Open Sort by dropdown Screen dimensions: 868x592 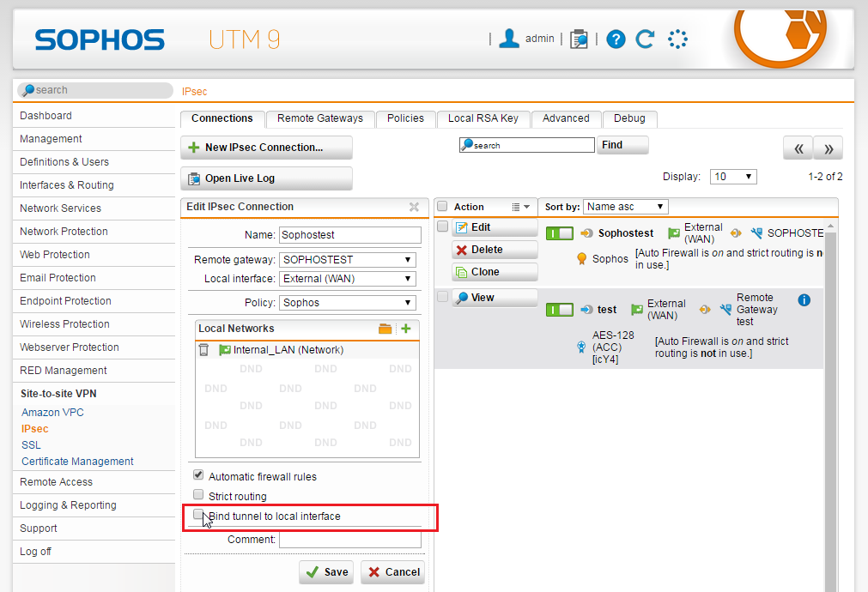tap(626, 207)
